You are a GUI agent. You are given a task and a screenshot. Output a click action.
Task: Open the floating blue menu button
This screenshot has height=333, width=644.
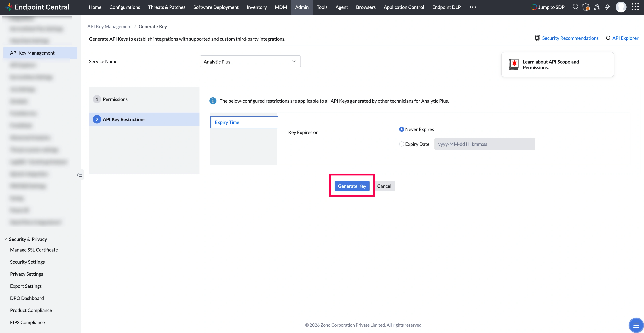coord(636,325)
